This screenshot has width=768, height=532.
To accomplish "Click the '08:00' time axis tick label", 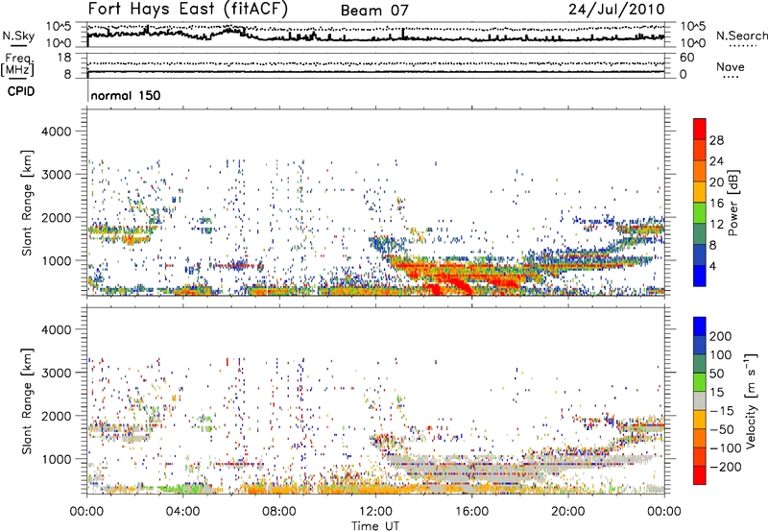I will coord(279,512).
